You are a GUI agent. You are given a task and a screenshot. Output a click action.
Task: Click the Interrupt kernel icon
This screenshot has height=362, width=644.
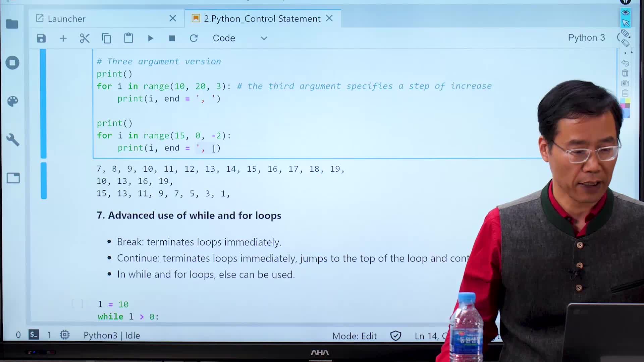click(x=172, y=38)
